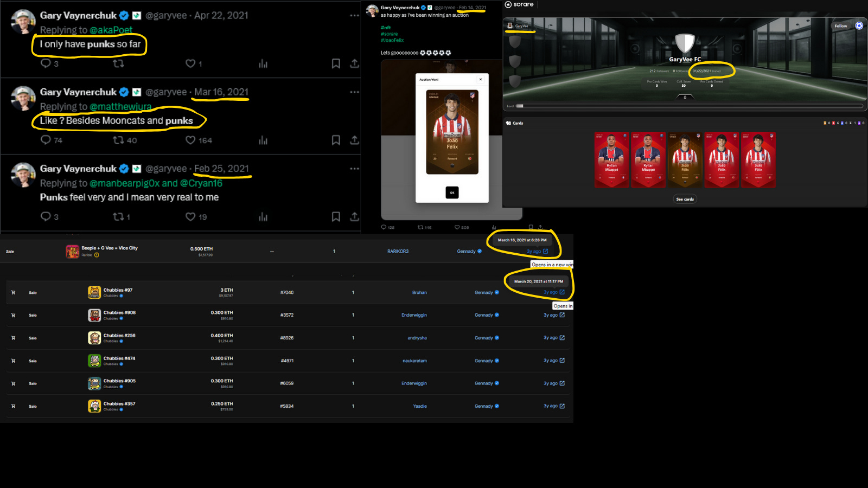Follow GaryVee FC on Sorare

point(841,26)
